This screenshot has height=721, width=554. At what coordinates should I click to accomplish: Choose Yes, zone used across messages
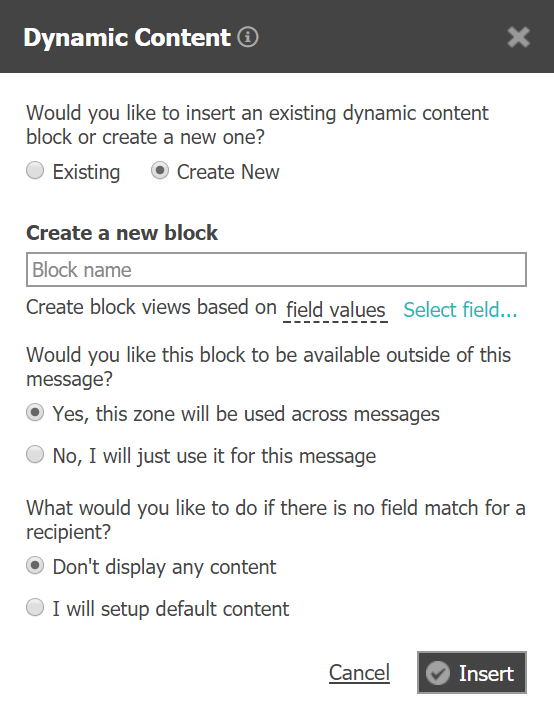tap(35, 413)
